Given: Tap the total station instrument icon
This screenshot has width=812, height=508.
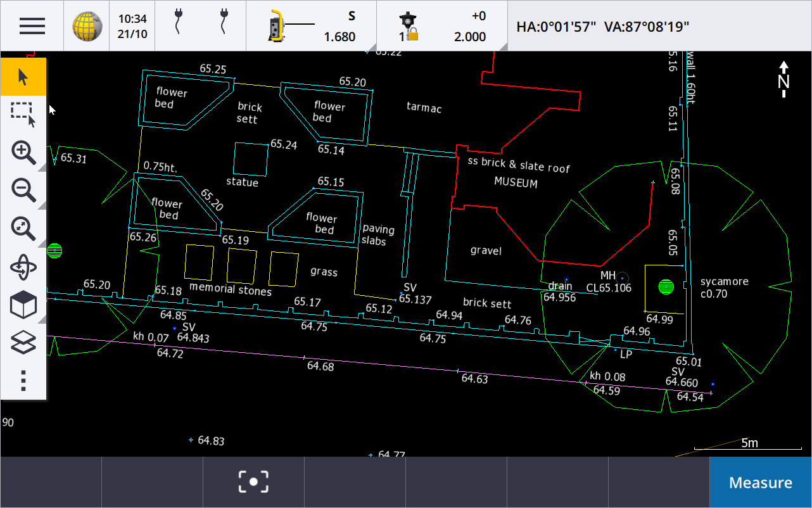Looking at the screenshot, I should point(276,26).
